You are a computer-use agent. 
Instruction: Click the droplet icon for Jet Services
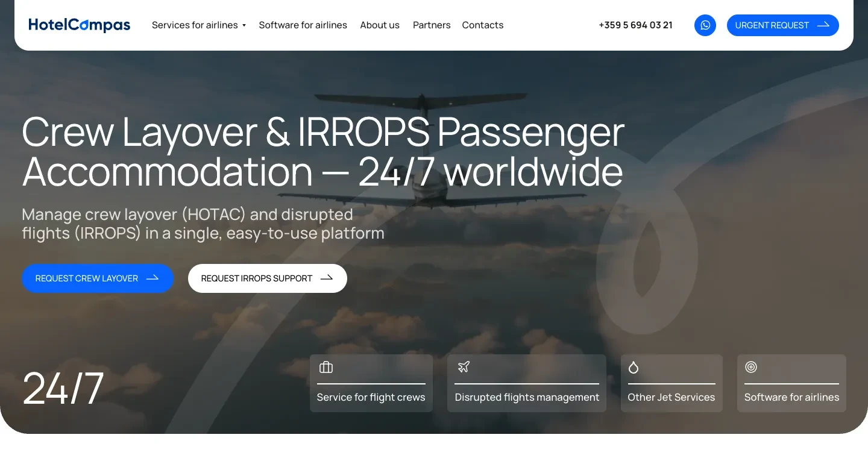[634, 367]
